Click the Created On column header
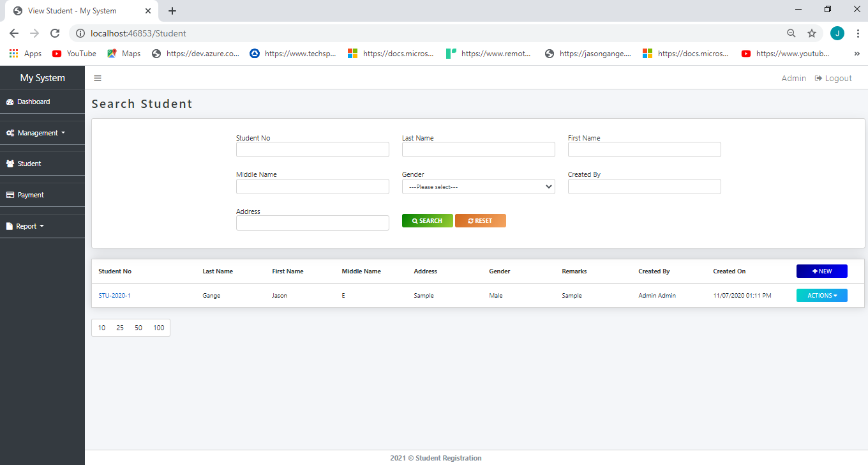This screenshot has height=465, width=868. (730, 271)
